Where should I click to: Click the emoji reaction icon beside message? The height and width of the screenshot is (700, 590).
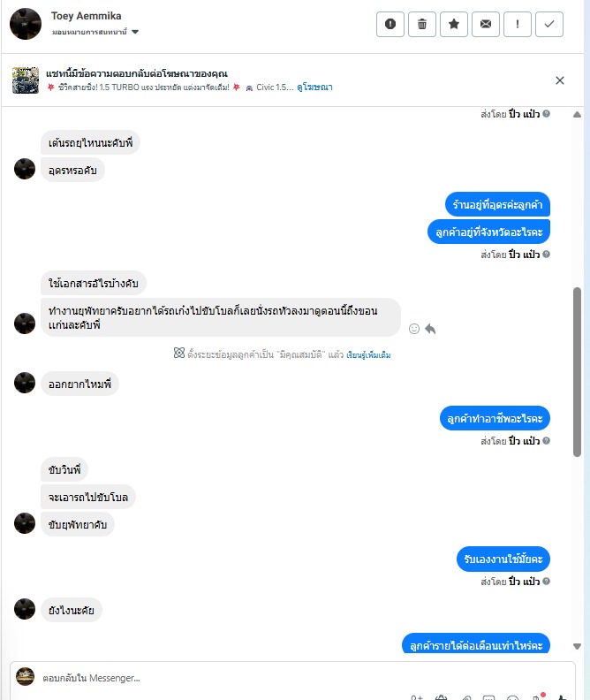point(414,329)
